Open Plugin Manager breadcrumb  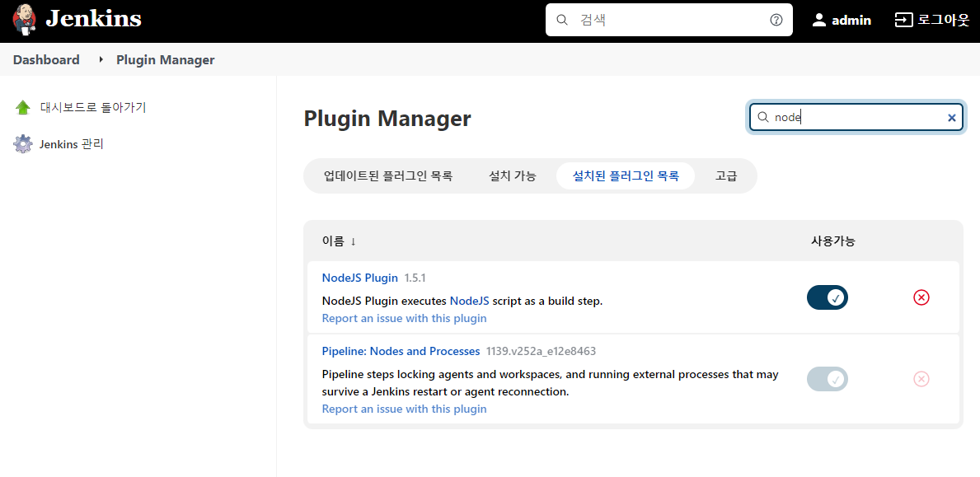[166, 60]
